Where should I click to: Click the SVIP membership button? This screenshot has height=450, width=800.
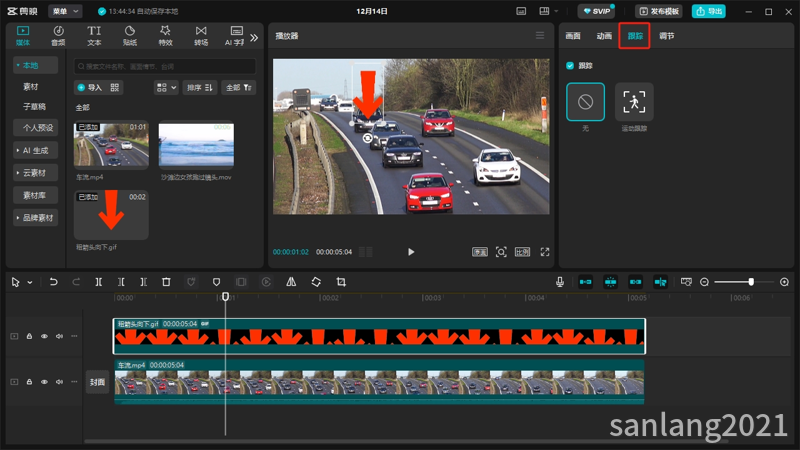click(x=596, y=11)
